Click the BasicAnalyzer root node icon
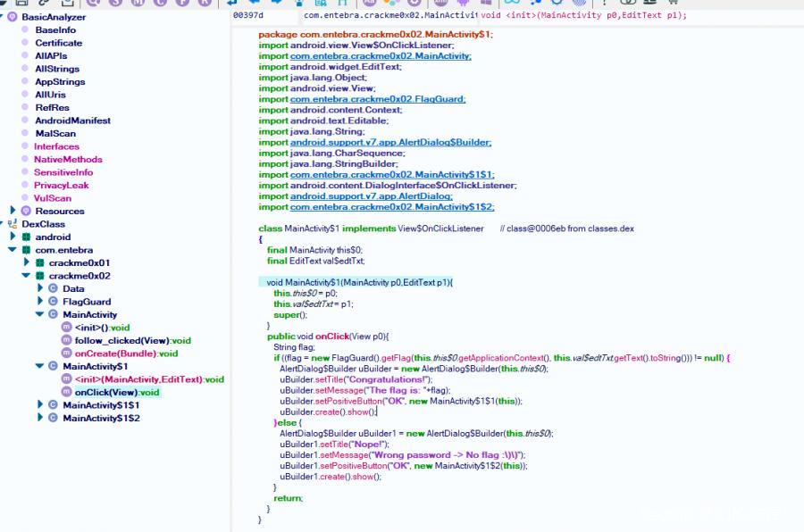This screenshot has width=804, height=532. [x=13, y=17]
